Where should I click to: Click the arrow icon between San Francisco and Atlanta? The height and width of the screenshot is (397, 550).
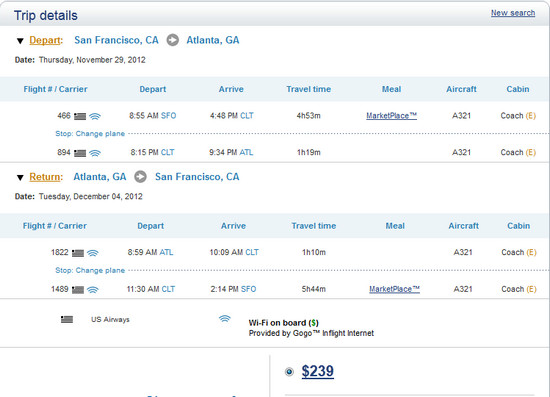pyautogui.click(x=172, y=40)
